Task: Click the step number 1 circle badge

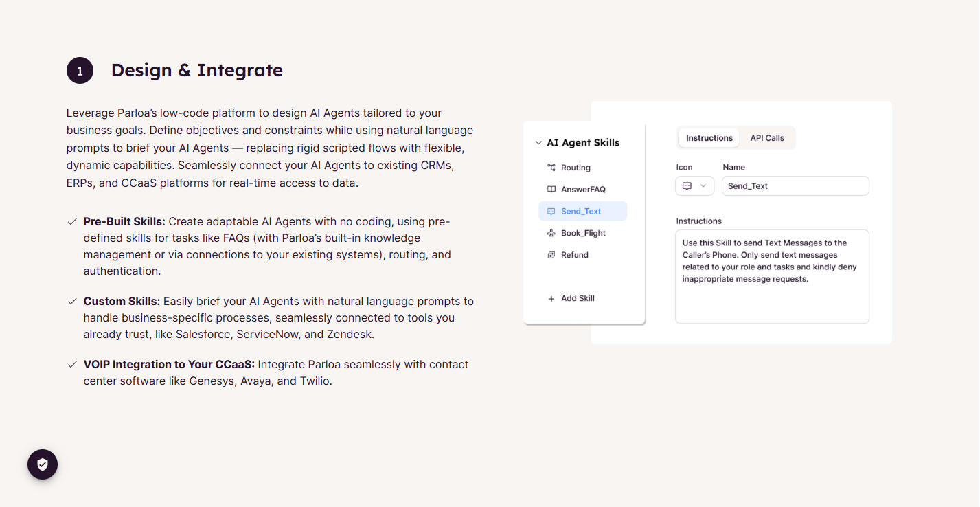Action: (x=80, y=71)
